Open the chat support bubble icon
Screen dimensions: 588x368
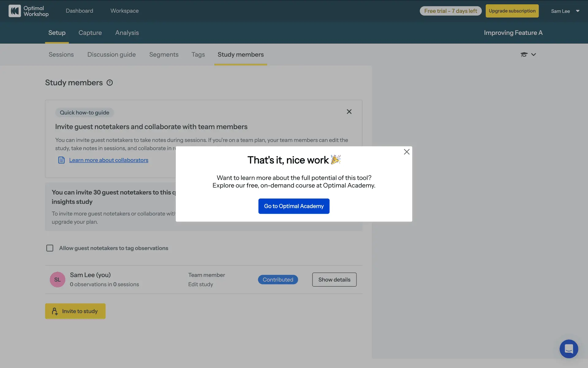[x=568, y=349]
